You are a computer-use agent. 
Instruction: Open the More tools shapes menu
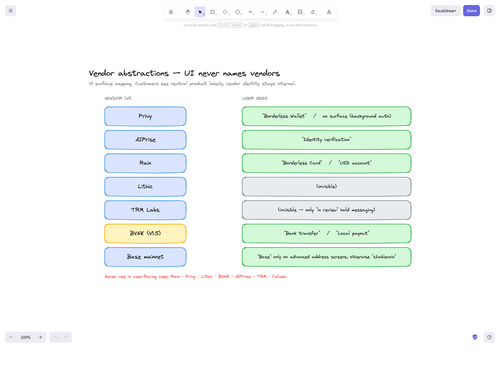tap(329, 12)
